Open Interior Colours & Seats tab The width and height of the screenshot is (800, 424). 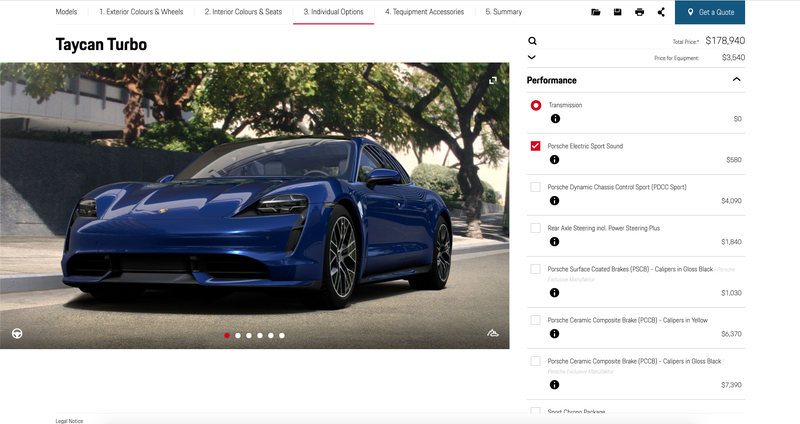point(243,12)
